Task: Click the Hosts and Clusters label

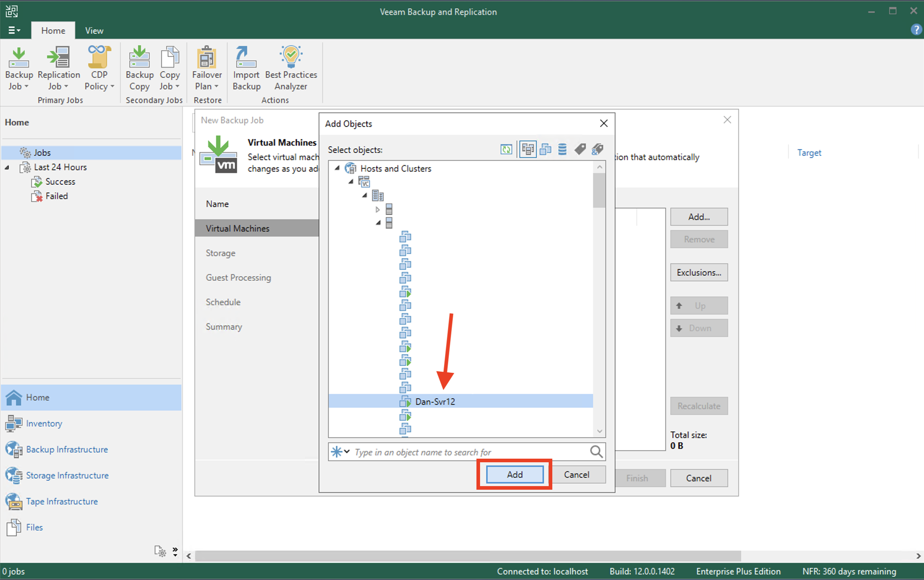Action: (x=396, y=168)
